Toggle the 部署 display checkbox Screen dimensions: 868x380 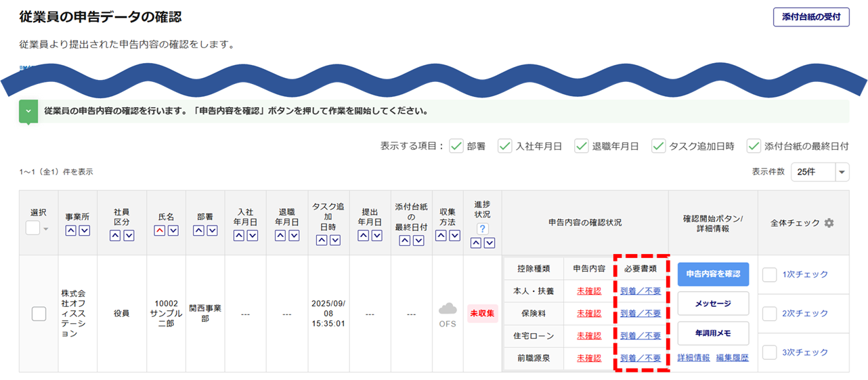456,146
